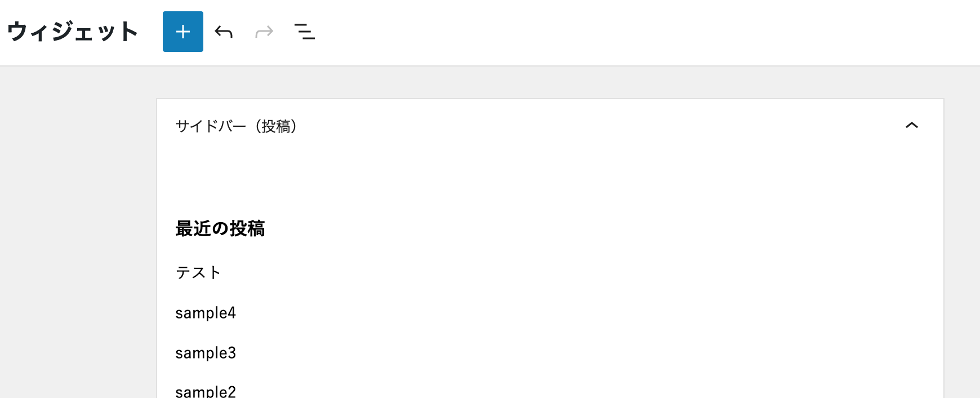Open the テスト post link
Viewport: 980px width, 398px height.
pos(198,273)
